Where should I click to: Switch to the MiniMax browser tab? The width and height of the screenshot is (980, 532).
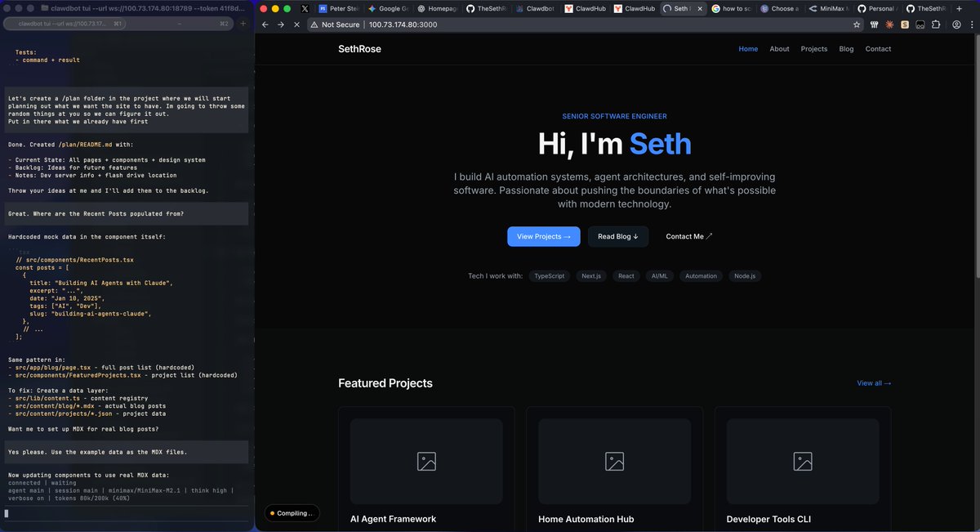[828, 8]
